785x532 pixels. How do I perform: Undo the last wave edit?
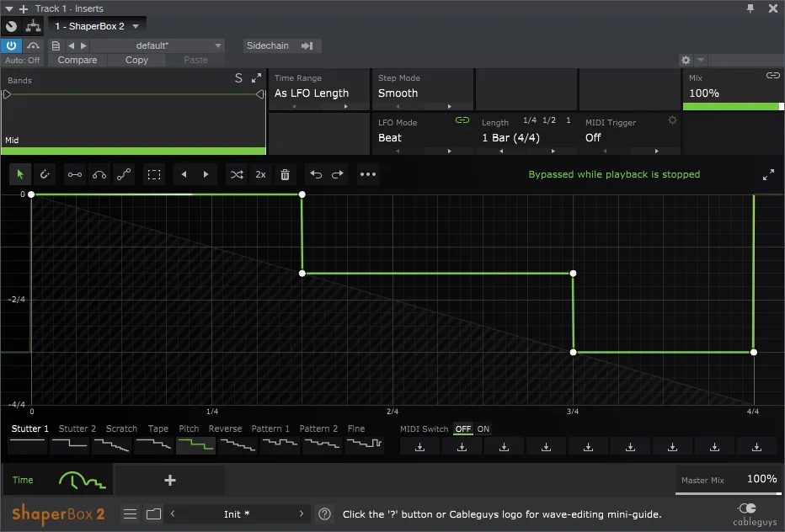[316, 174]
